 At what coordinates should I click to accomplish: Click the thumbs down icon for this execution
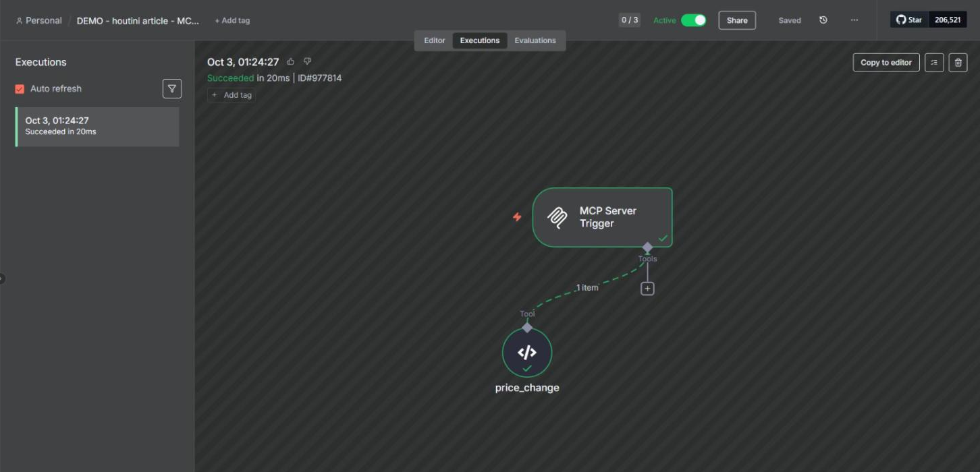coord(307,61)
